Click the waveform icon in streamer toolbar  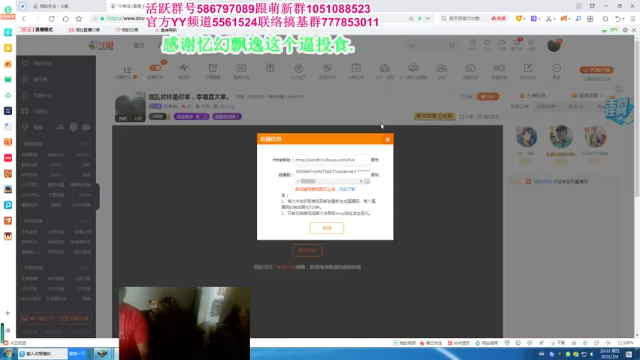click(x=184, y=68)
